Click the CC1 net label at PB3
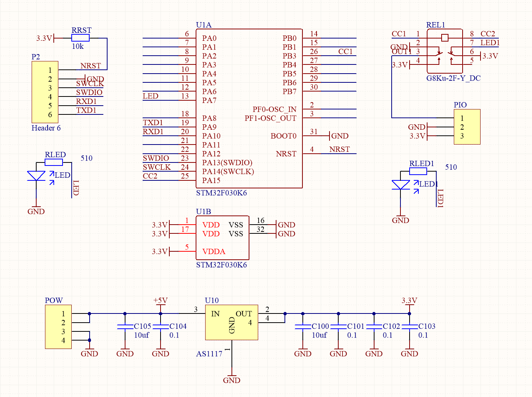The width and height of the screenshot is (532, 397). point(346,51)
